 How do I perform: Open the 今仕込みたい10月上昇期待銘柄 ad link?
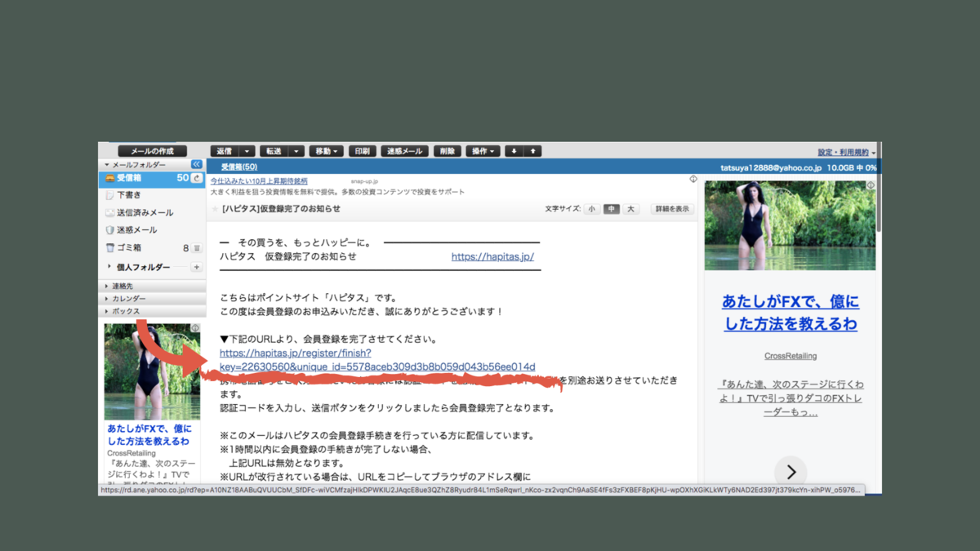[259, 181]
